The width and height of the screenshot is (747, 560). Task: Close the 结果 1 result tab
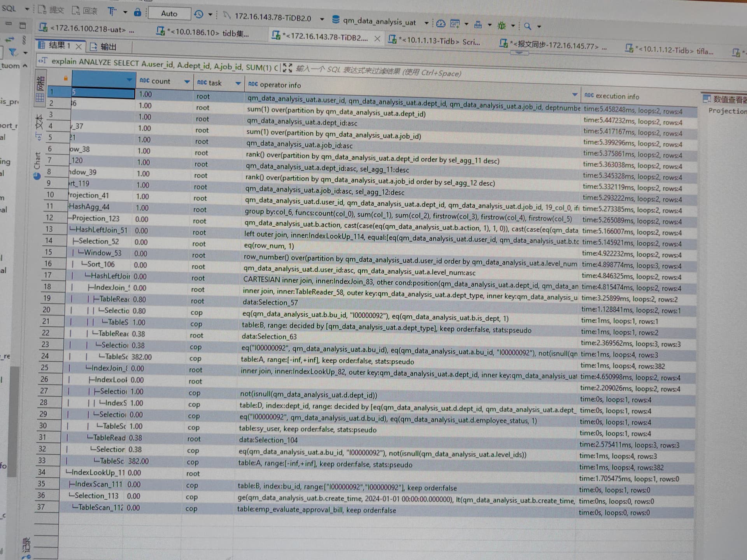click(79, 47)
